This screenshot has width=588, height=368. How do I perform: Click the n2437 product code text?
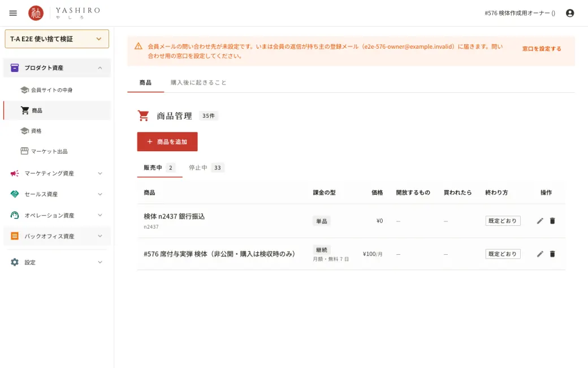[x=151, y=227]
